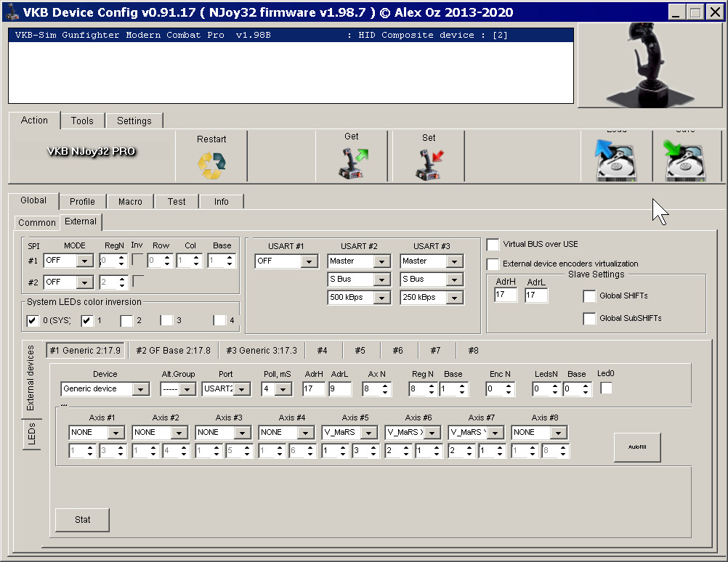Click the title bar joystick app icon
Viewport: 728px width, 562px height.
(11, 12)
